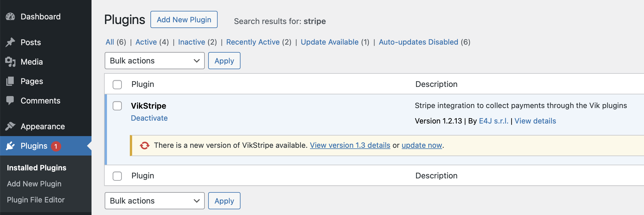This screenshot has width=644, height=215.
Task: Open Plugin File Editor submenu item
Action: tap(36, 200)
